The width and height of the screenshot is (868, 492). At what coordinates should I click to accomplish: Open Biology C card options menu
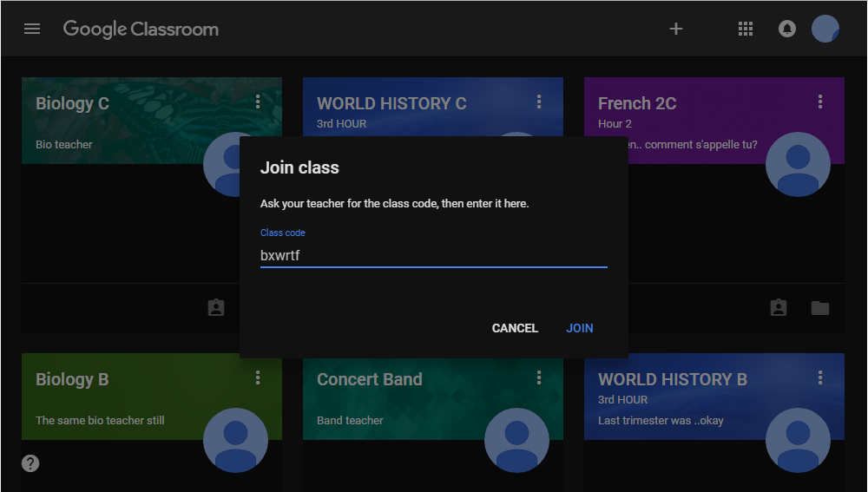click(x=258, y=102)
